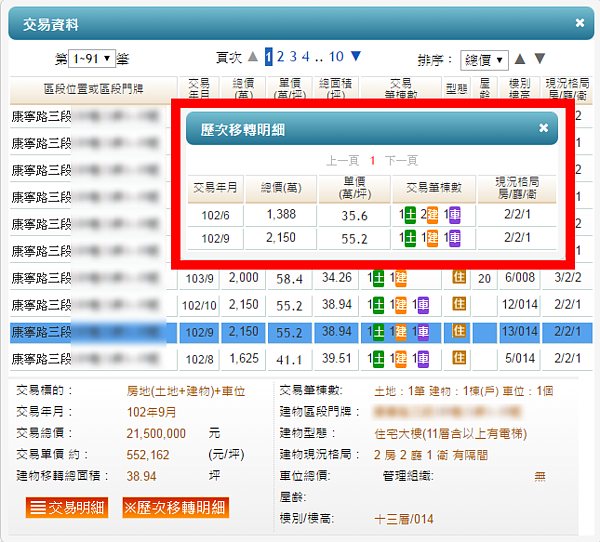
Task: Select the 6/008 floor cell
Action: point(520,278)
